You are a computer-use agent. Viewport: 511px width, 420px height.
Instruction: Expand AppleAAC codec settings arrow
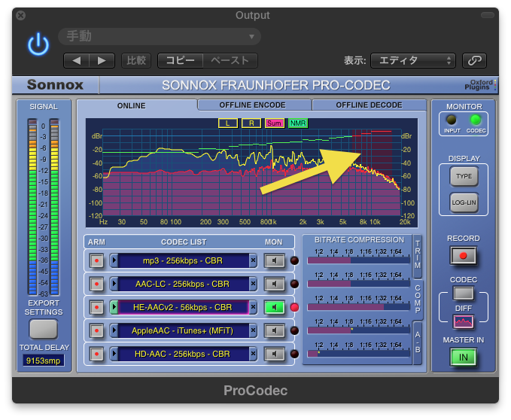pos(114,330)
